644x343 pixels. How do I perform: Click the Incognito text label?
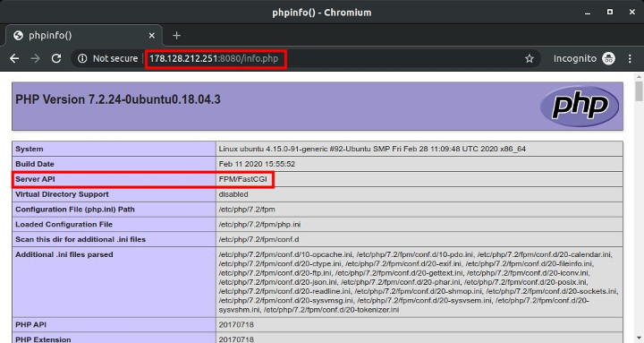tap(575, 58)
